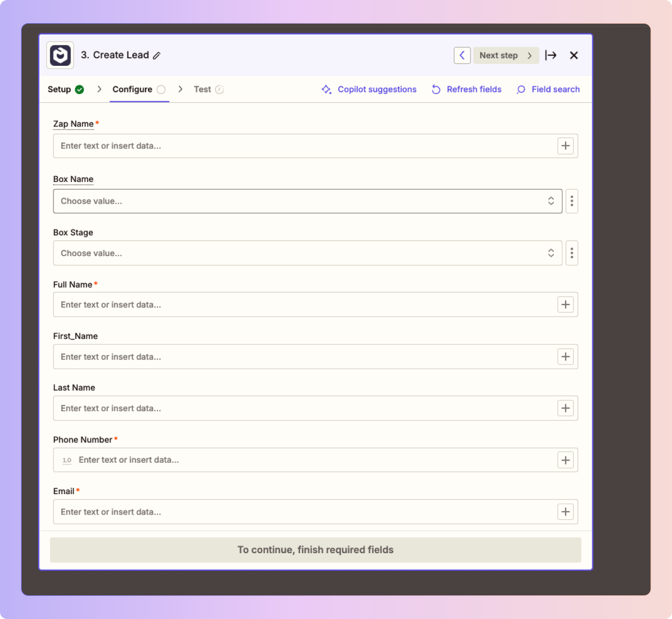
Task: Insert data into First_Name with plus
Action: pos(566,357)
